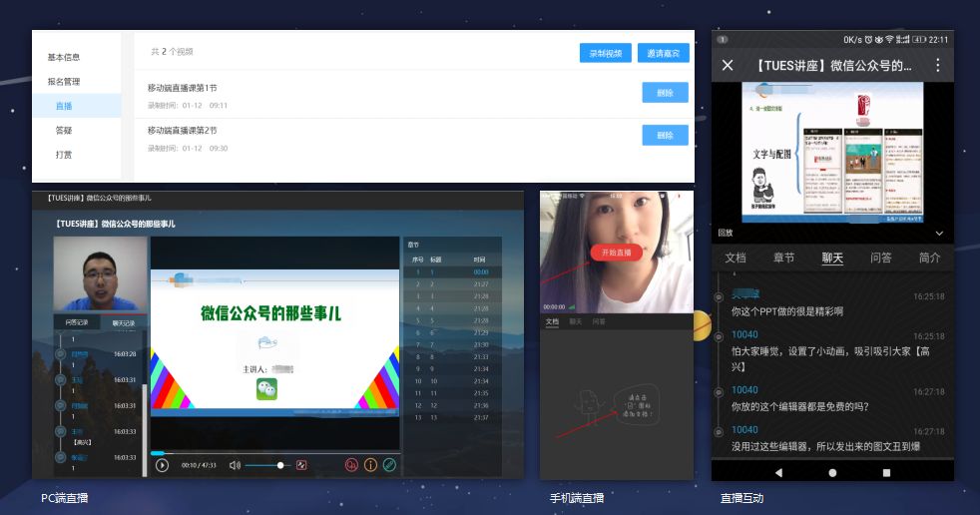Image resolution: width=980 pixels, height=515 pixels.
Task: Open 答疑 in the sidebar
Action: pos(64,130)
